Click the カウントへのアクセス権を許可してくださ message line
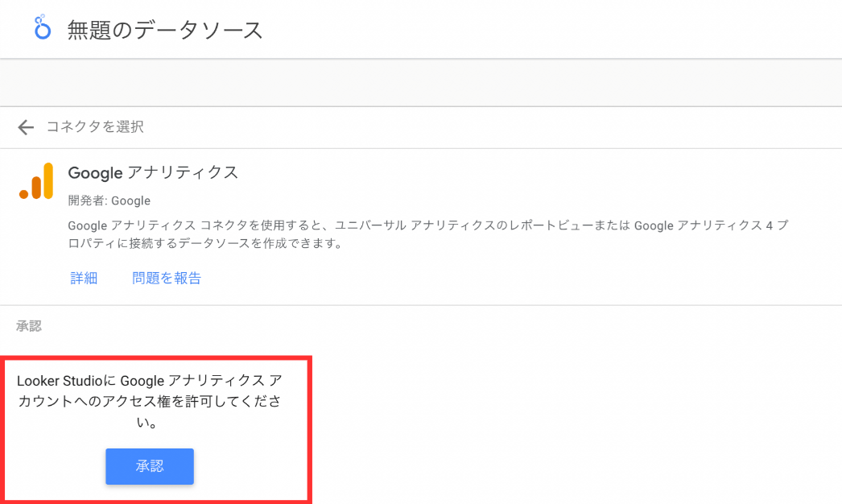The width and height of the screenshot is (842, 504). (150, 402)
